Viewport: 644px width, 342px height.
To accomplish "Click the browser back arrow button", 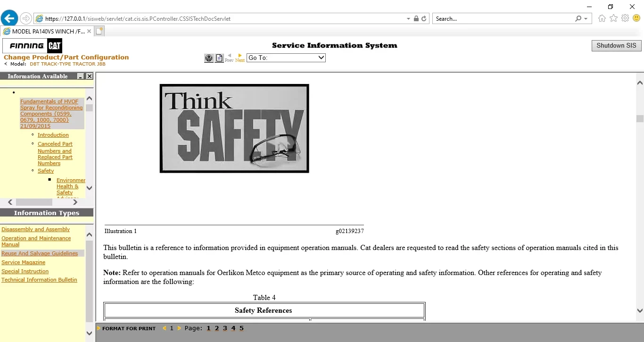I will click(x=9, y=18).
